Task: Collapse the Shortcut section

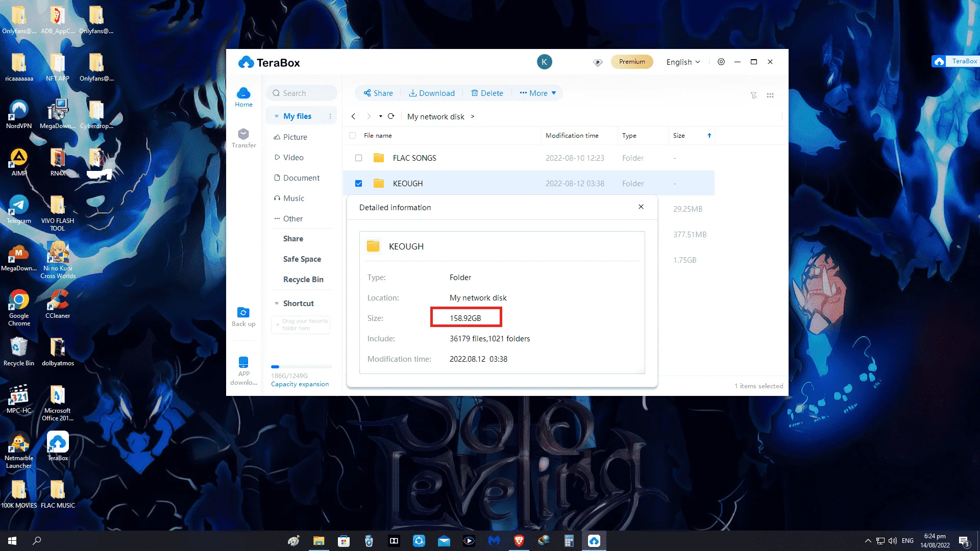Action: (277, 304)
